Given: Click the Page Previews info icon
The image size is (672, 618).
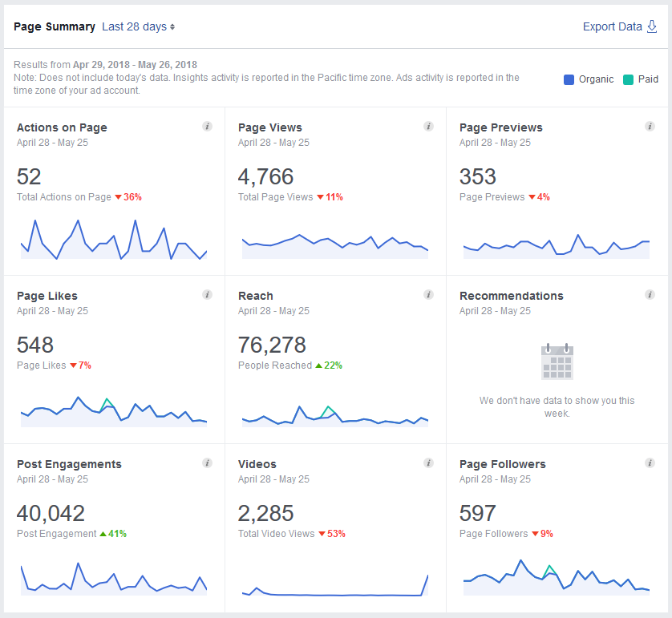Looking at the screenshot, I should tap(650, 127).
